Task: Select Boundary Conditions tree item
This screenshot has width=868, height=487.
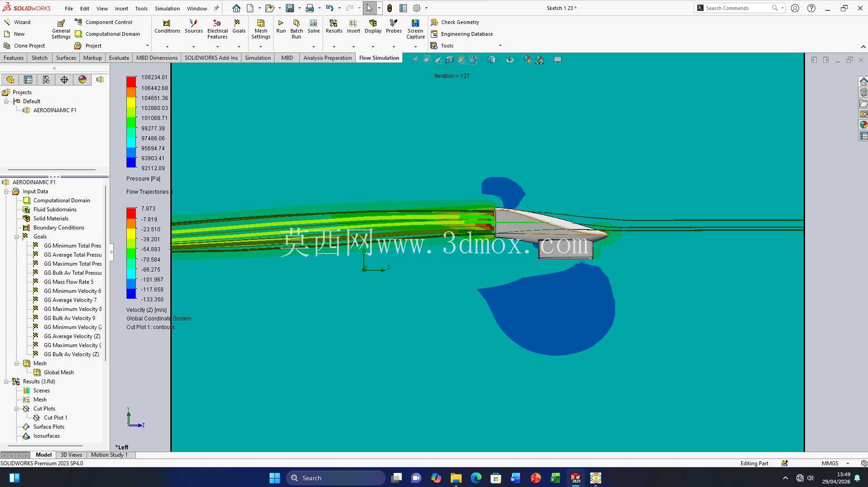Action: [58, 228]
